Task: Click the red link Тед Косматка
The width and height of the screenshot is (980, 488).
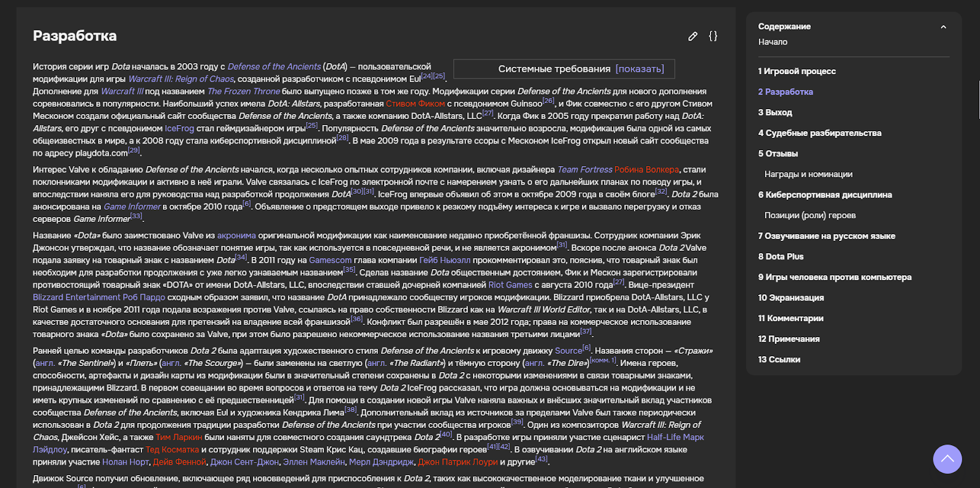Action: coord(172,449)
